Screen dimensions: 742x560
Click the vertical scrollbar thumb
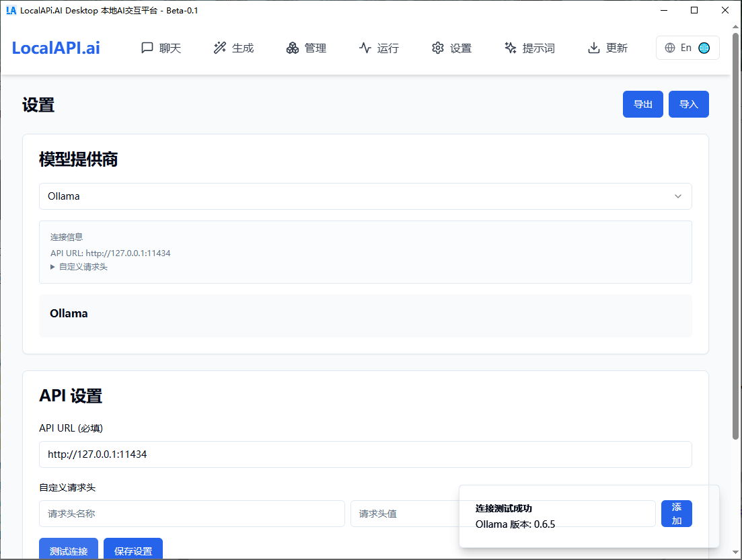(x=735, y=235)
